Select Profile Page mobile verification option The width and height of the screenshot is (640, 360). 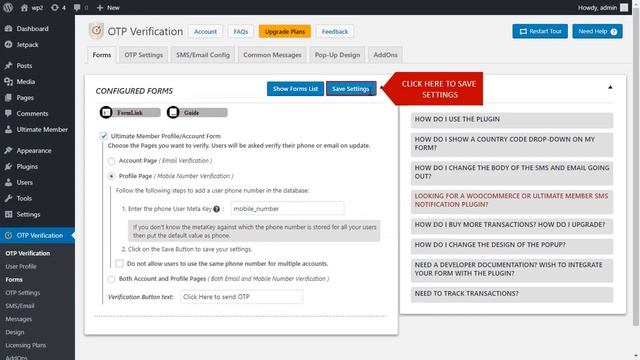pos(111,176)
